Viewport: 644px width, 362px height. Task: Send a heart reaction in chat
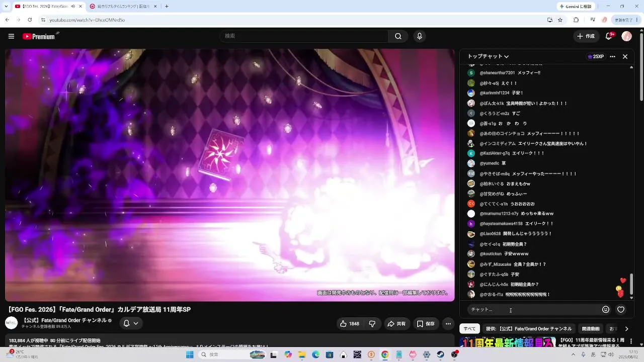pos(621,310)
